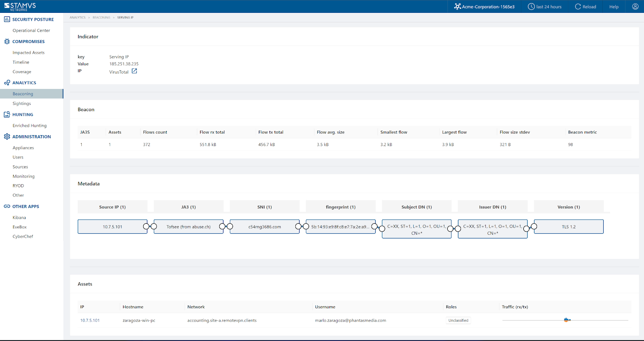This screenshot has width=644, height=341.
Task: Click the Administration gear icon
Action: [x=7, y=137]
